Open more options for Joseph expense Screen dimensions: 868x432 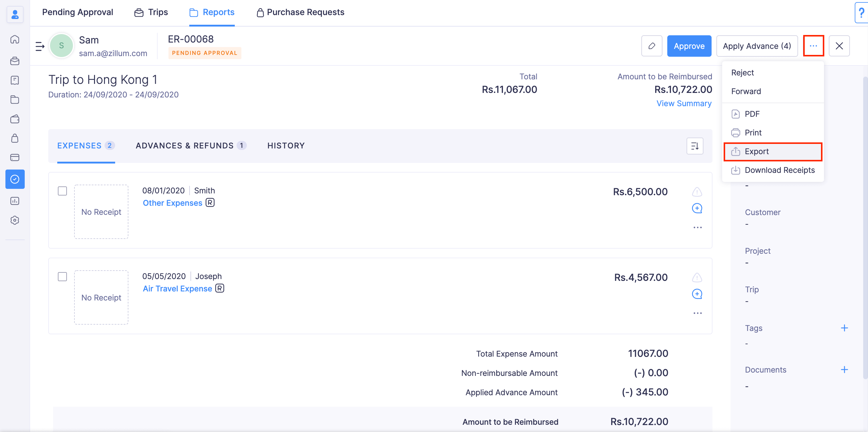tap(697, 313)
